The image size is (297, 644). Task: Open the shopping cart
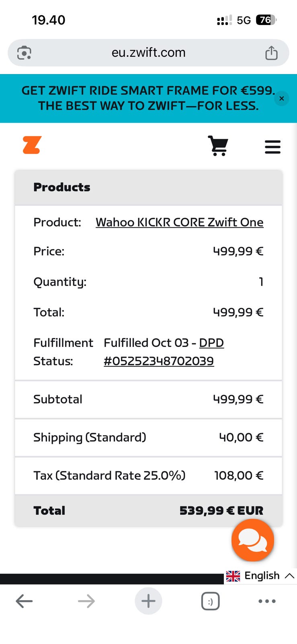218,146
